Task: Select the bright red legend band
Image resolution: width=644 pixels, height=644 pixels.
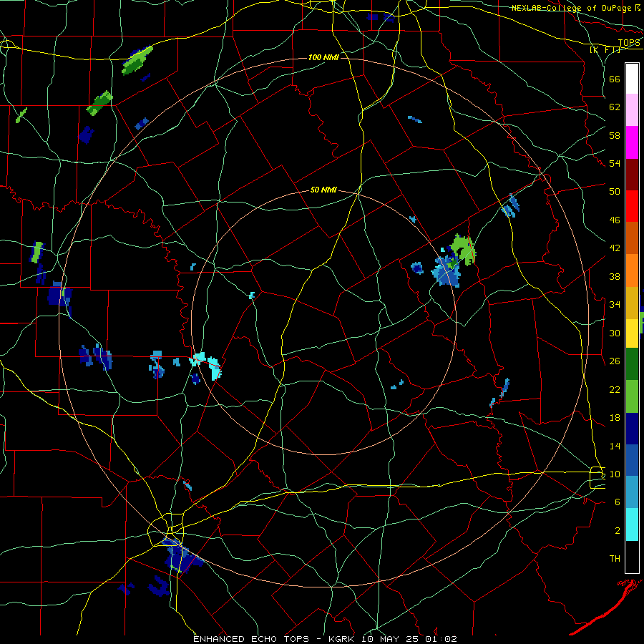Action: click(632, 206)
